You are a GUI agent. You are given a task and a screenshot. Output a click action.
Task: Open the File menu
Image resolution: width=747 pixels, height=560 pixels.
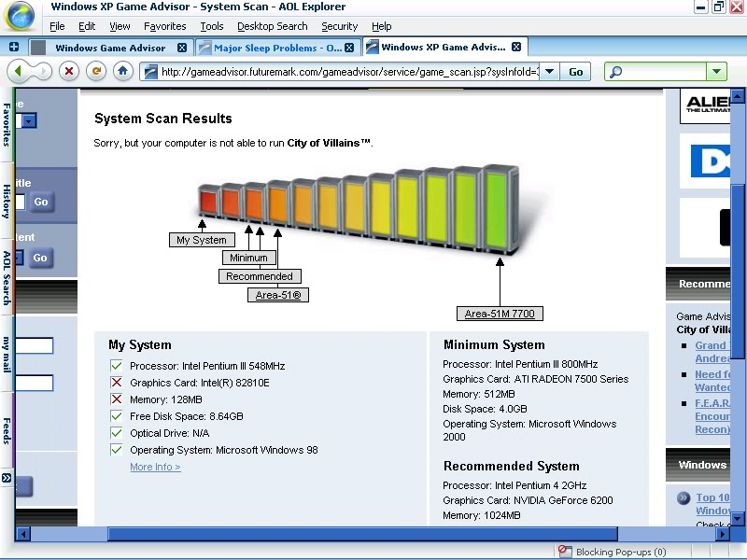[x=57, y=26]
